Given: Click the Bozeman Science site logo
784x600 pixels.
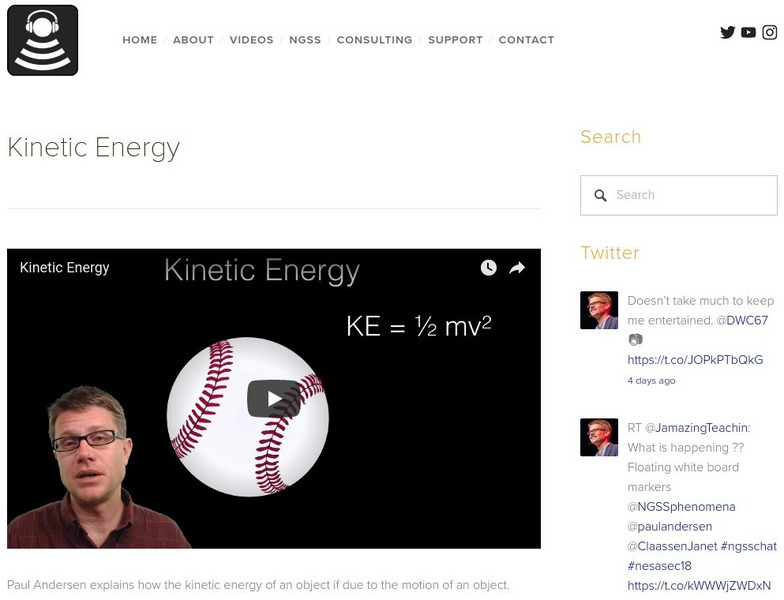Looking at the screenshot, I should [43, 40].
